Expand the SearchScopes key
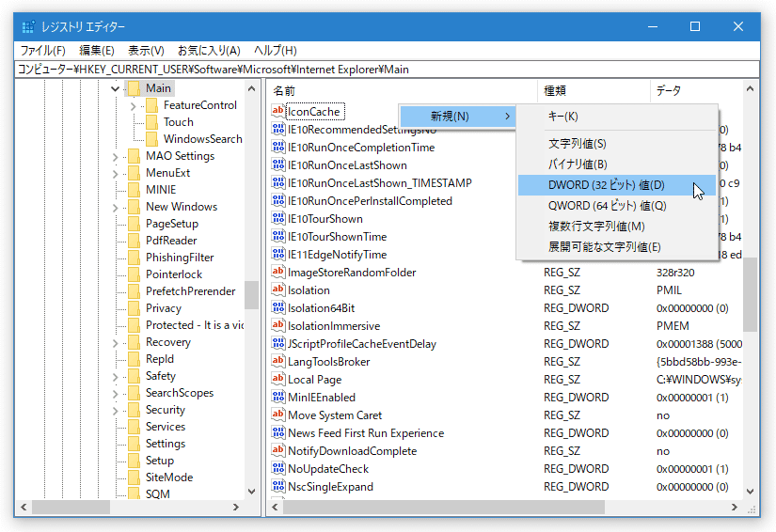This screenshot has height=532, width=776. [x=116, y=394]
